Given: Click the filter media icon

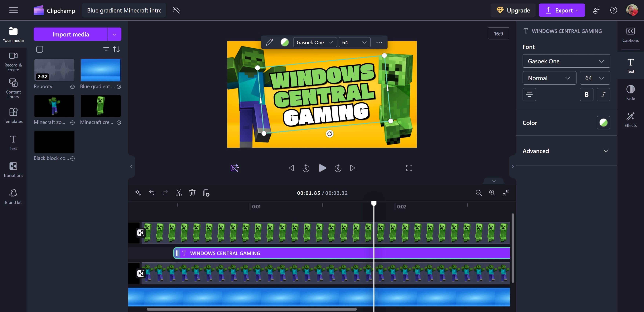Looking at the screenshot, I should click(106, 49).
